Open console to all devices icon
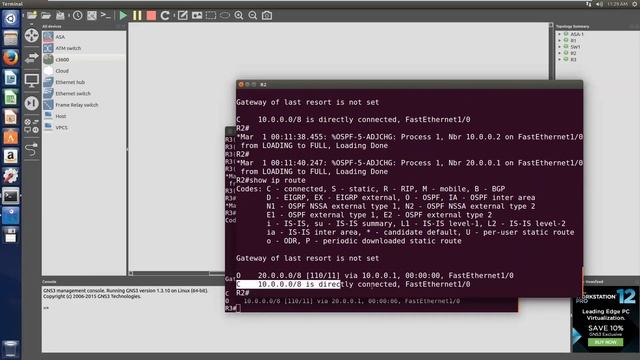 106,16
